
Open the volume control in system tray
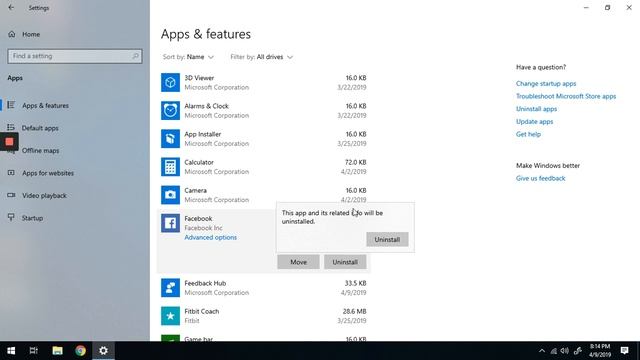(x=565, y=351)
